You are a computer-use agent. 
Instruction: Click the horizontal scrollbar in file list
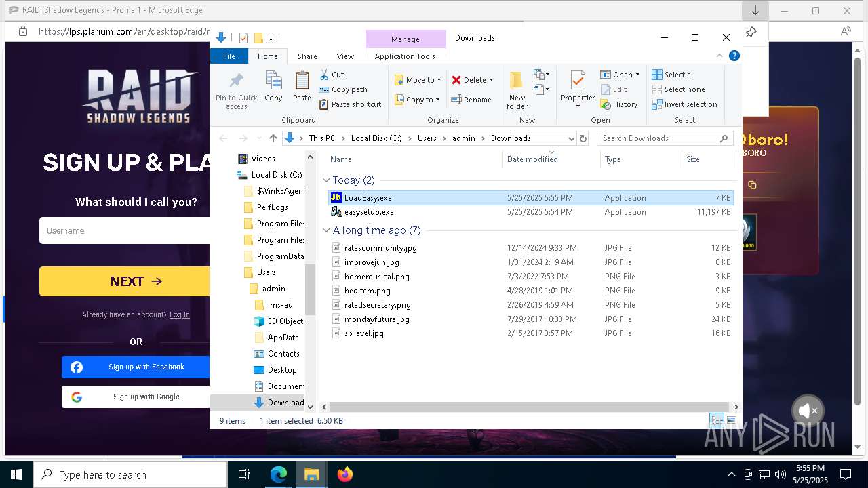tap(529, 407)
